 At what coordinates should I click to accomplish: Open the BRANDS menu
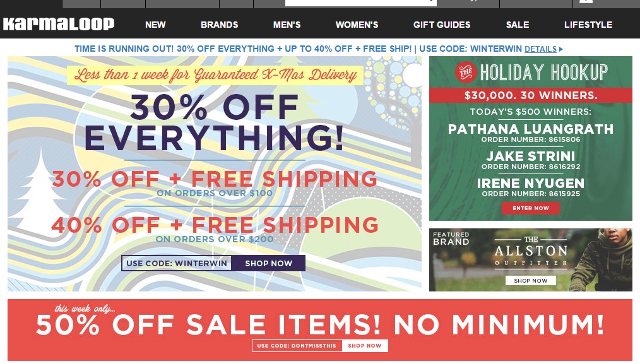click(219, 25)
